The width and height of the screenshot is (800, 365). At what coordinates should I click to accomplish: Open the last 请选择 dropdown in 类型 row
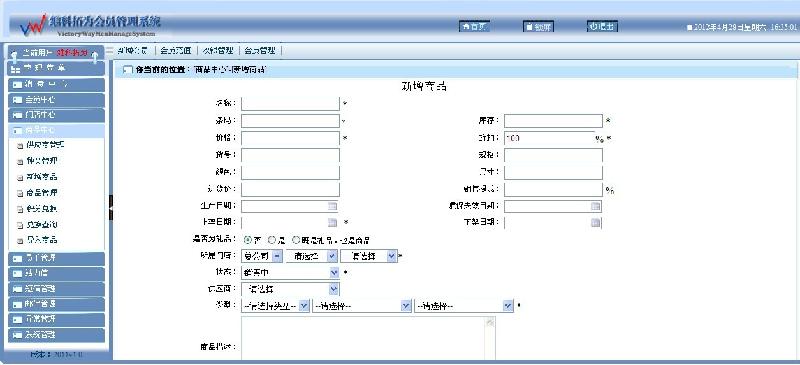[x=464, y=306]
